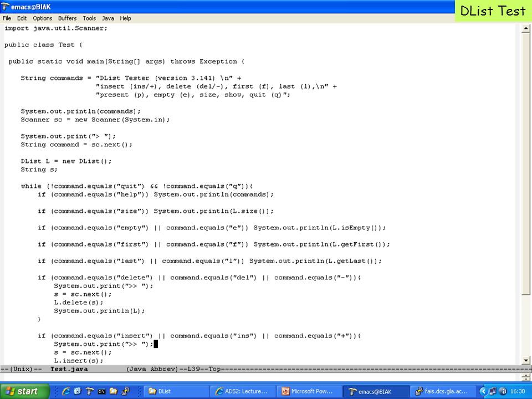Click the second Quick Launch browser icon

coord(78,391)
